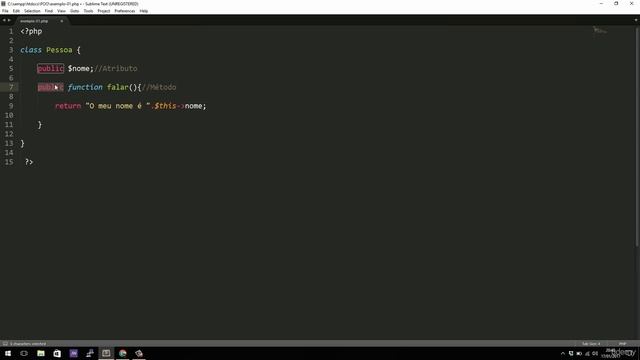Open the Help menu

click(x=144, y=11)
